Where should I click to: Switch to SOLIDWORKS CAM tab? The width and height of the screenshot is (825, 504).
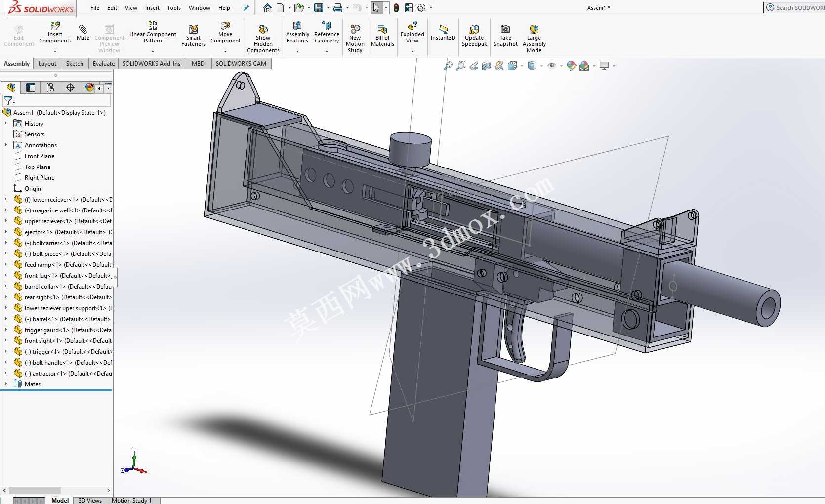pyautogui.click(x=241, y=64)
